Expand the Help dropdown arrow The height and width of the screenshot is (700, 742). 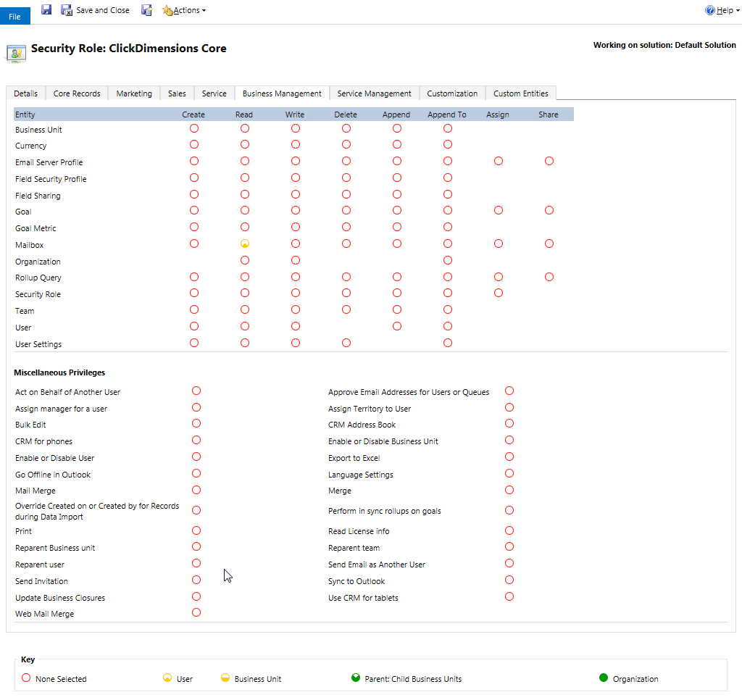point(737,10)
